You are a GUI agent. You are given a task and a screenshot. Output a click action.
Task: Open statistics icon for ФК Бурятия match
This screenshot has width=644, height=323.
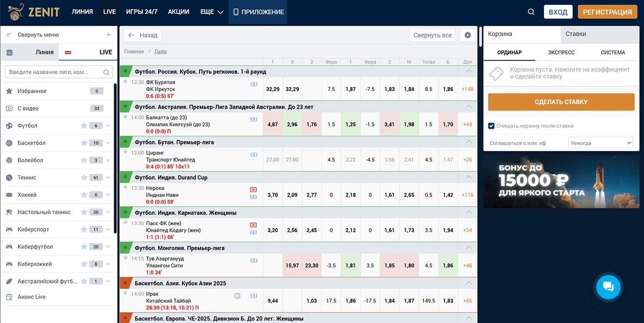(x=253, y=85)
